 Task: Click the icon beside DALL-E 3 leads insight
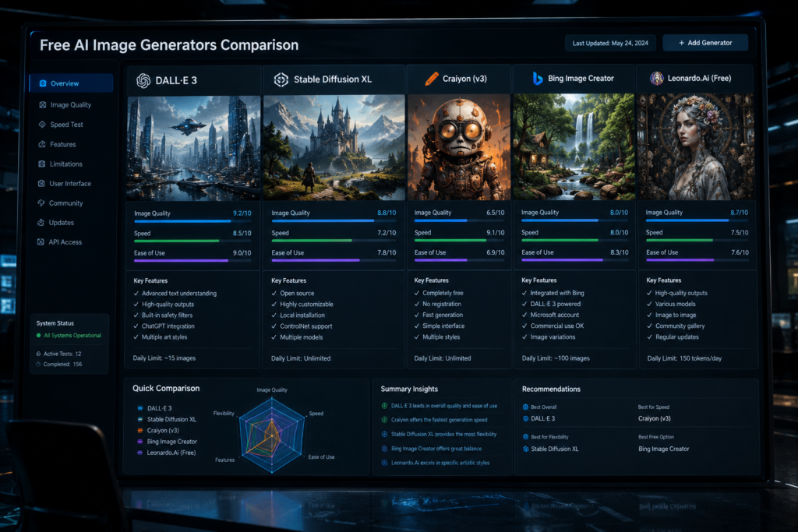[385, 406]
